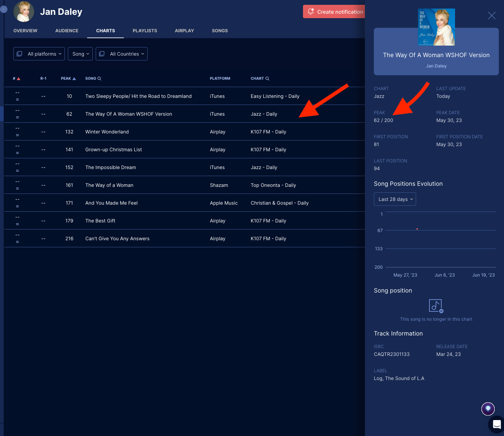Click the Apple Music platform cell
Screen dimensions: 504x436
(224, 203)
